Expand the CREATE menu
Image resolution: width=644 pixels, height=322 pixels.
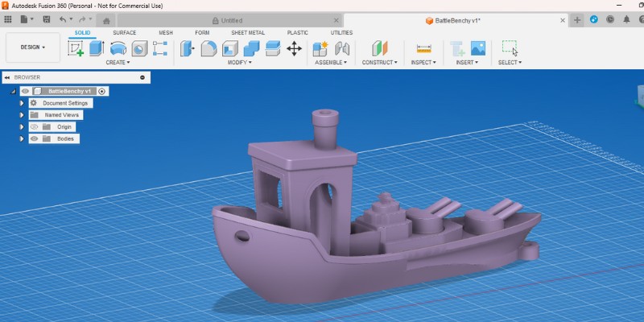[x=118, y=63]
